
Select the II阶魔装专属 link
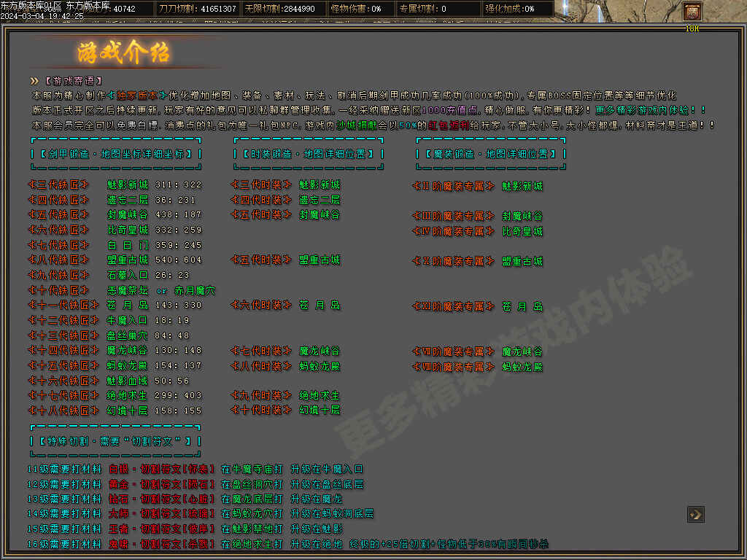tap(453, 186)
